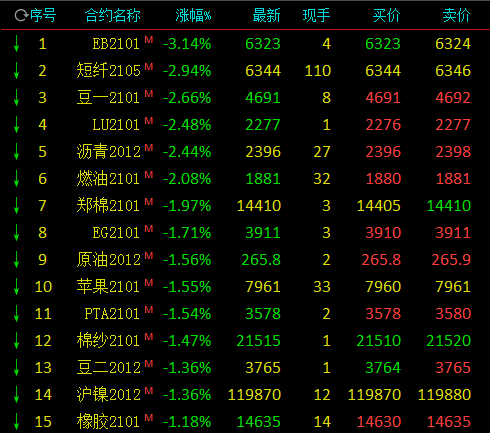
Task: Click the M marker next to 豆一2101
Action: point(149,94)
